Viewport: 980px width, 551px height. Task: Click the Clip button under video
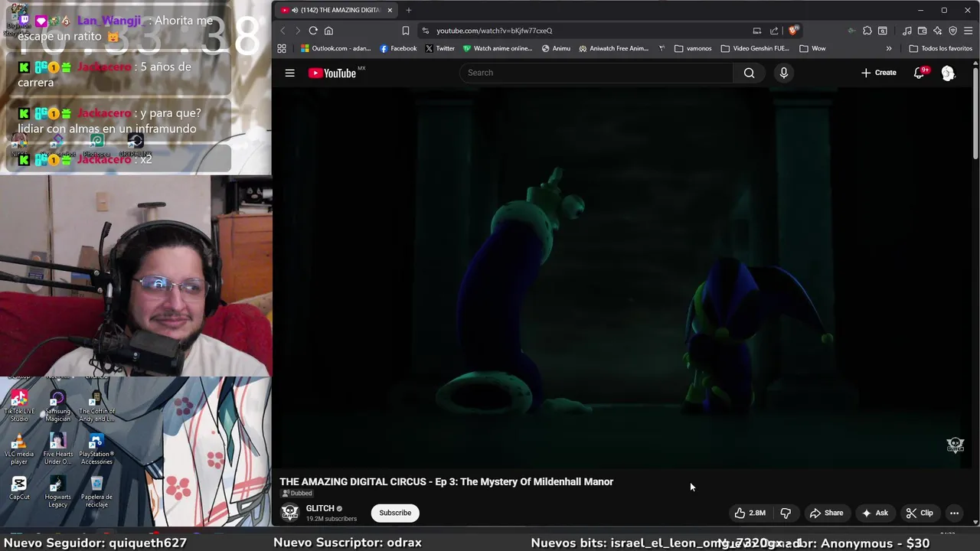920,513
